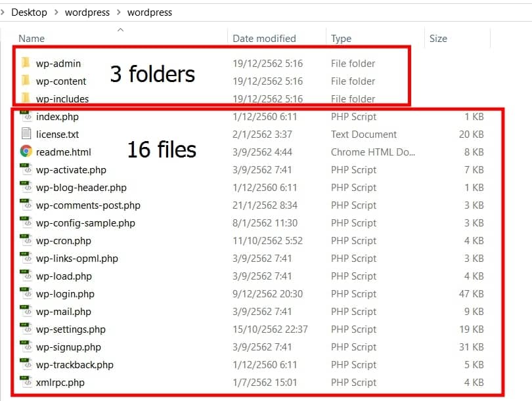This screenshot has width=532, height=401.
Task: Select the wp-admin folder name
Action: 58,64
